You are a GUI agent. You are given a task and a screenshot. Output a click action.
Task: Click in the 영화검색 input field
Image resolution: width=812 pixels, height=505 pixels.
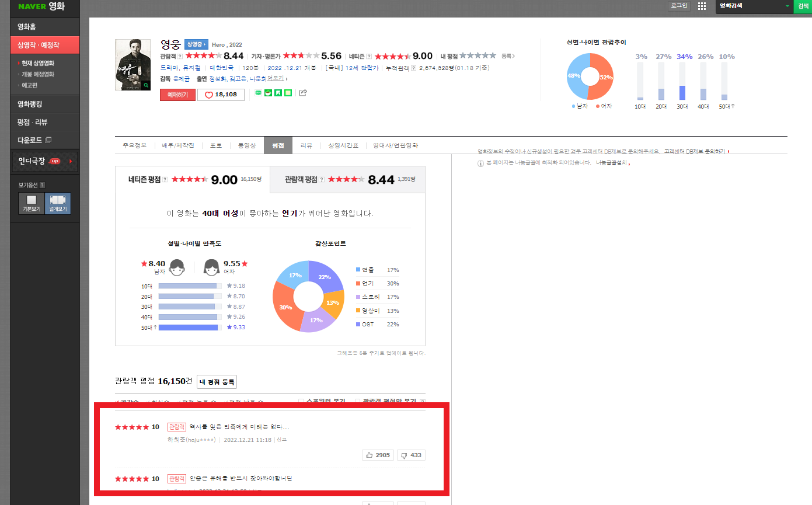pyautogui.click(x=749, y=6)
